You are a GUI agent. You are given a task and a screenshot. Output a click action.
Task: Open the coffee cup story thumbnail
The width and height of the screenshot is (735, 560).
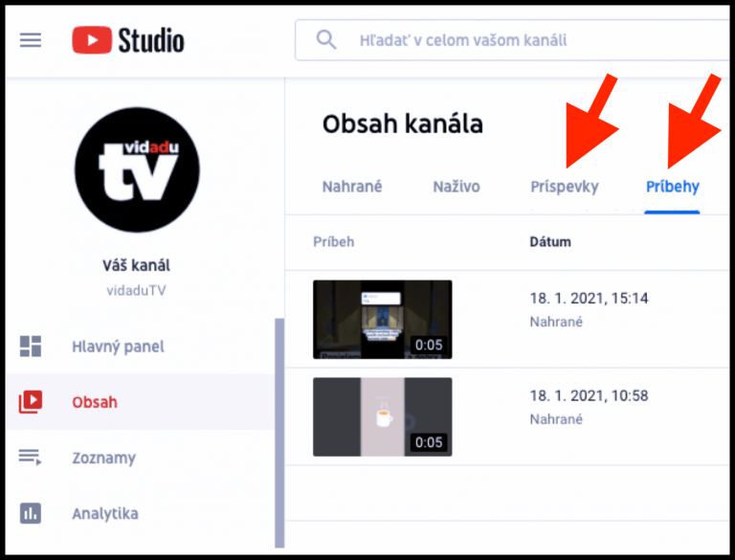(x=382, y=416)
